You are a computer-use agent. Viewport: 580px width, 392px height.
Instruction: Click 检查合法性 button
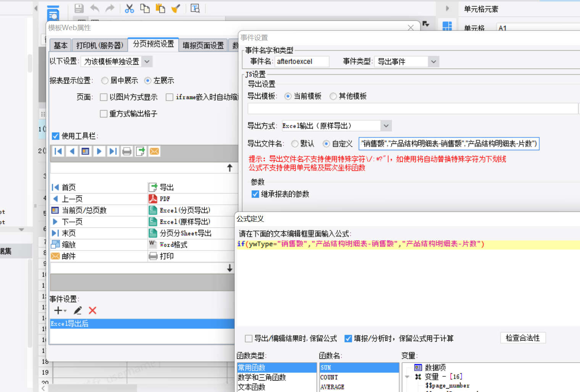[x=523, y=338]
